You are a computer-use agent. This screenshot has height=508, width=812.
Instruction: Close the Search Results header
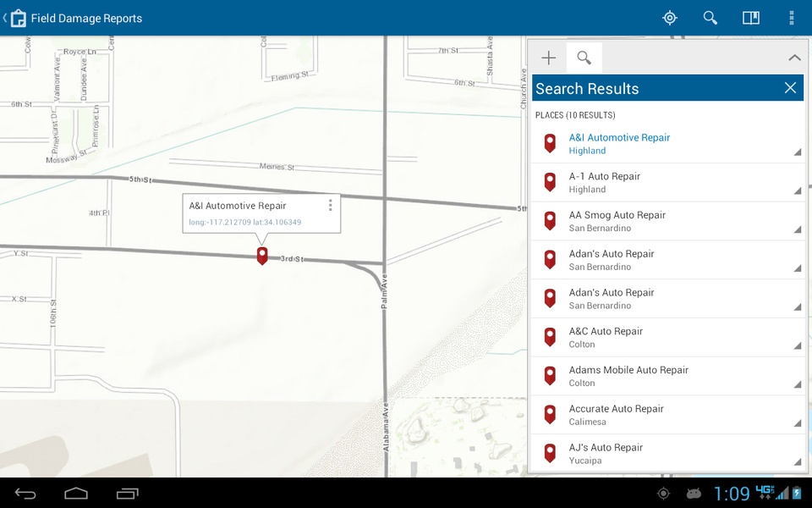[x=790, y=87]
